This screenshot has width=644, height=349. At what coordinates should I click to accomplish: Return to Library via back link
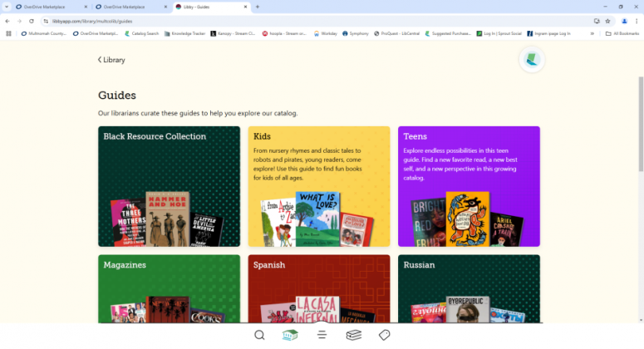point(111,60)
